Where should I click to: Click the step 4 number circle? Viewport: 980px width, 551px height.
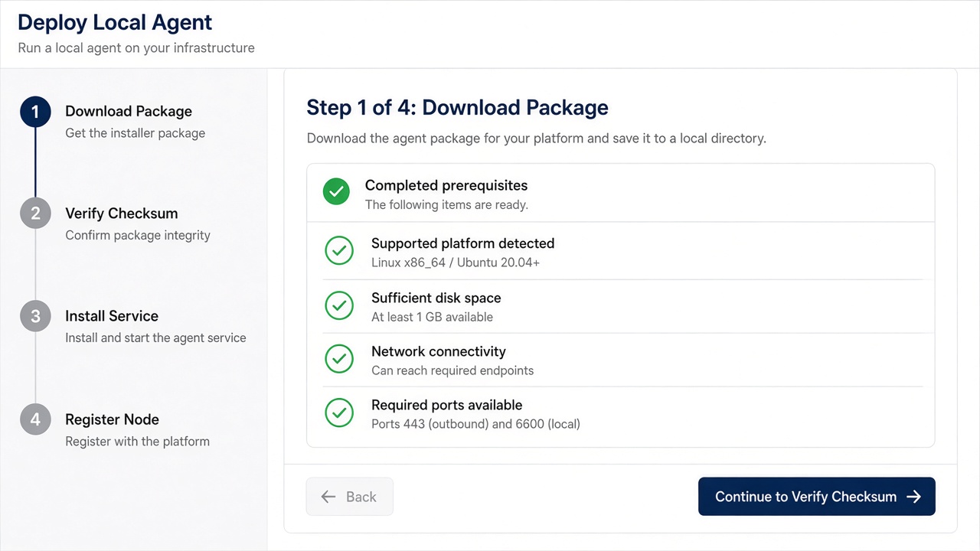[x=35, y=419]
